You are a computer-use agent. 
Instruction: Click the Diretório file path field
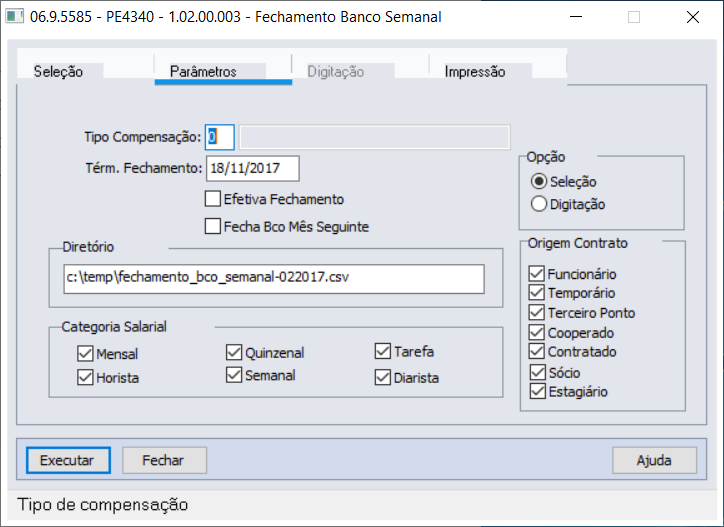pos(274,279)
